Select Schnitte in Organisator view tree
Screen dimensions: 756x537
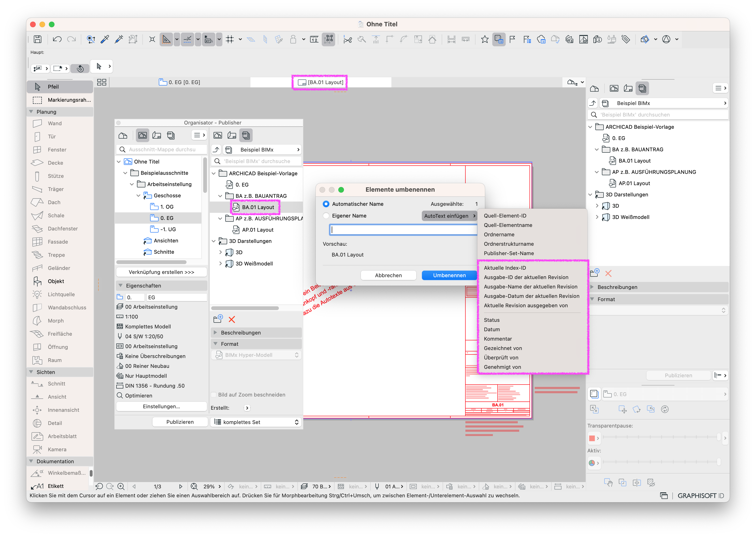164,252
